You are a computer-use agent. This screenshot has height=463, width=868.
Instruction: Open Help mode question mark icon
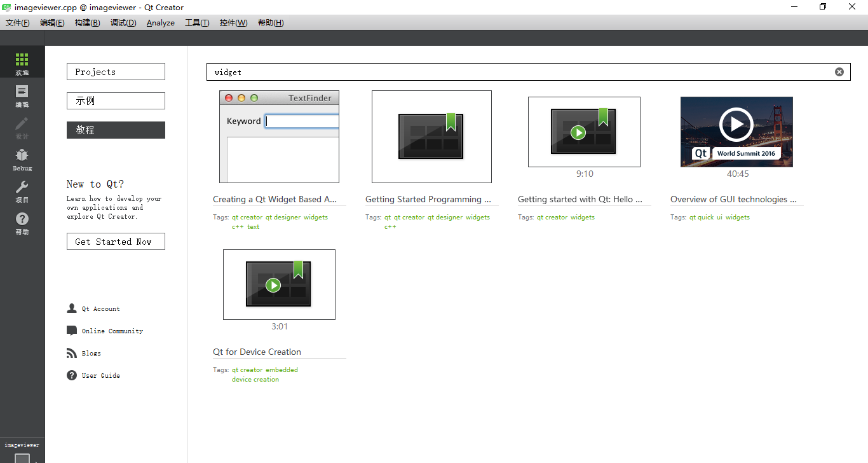pyautogui.click(x=22, y=219)
